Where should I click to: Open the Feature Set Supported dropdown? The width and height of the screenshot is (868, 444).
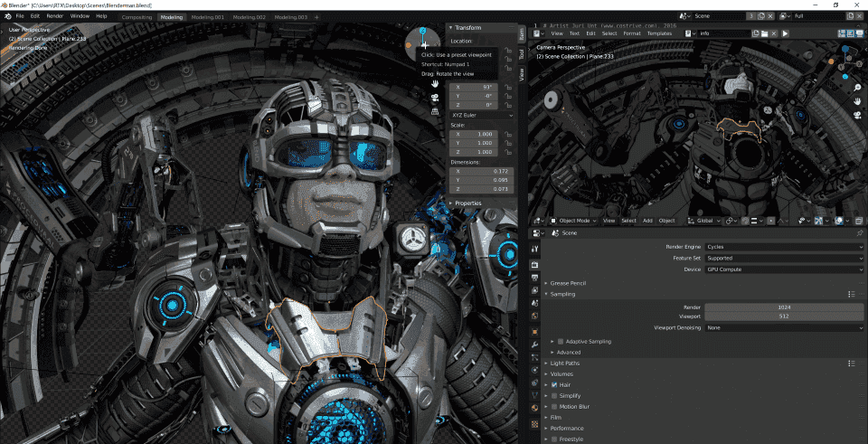click(784, 258)
